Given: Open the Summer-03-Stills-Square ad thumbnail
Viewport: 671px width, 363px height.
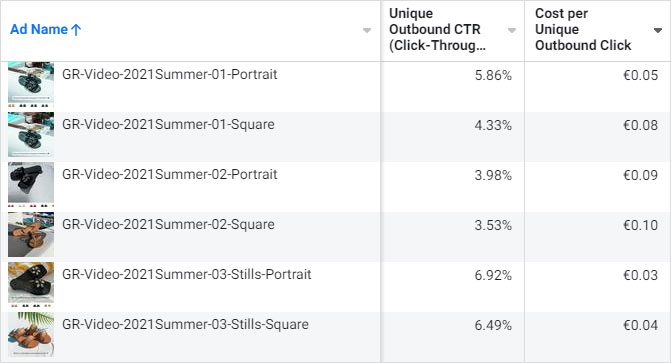Looking at the screenshot, I should coord(31,335).
